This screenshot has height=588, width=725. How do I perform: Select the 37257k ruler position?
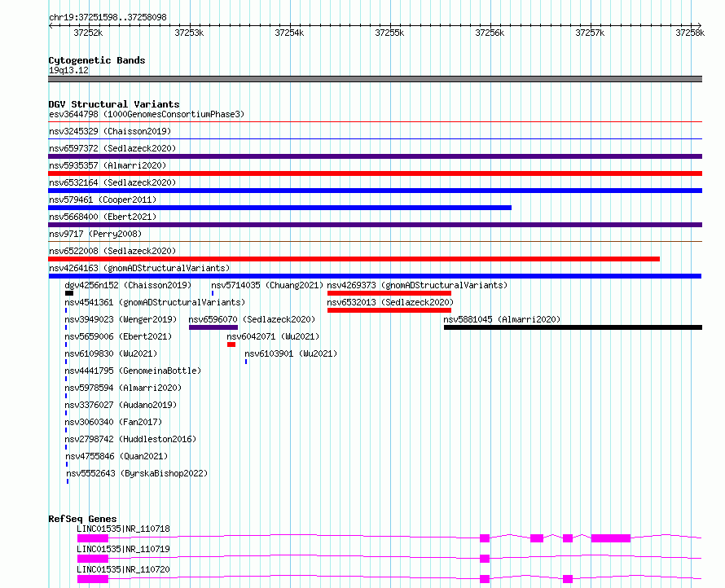(x=590, y=33)
